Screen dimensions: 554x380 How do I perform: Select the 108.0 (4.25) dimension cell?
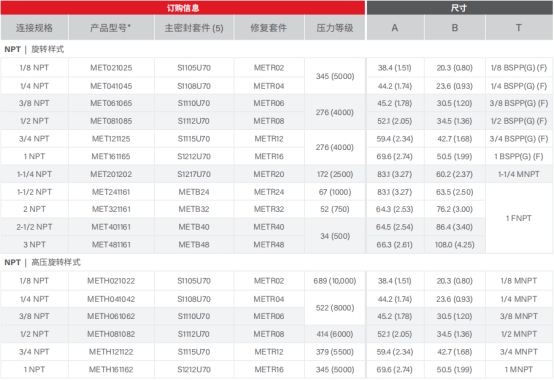[454, 244]
